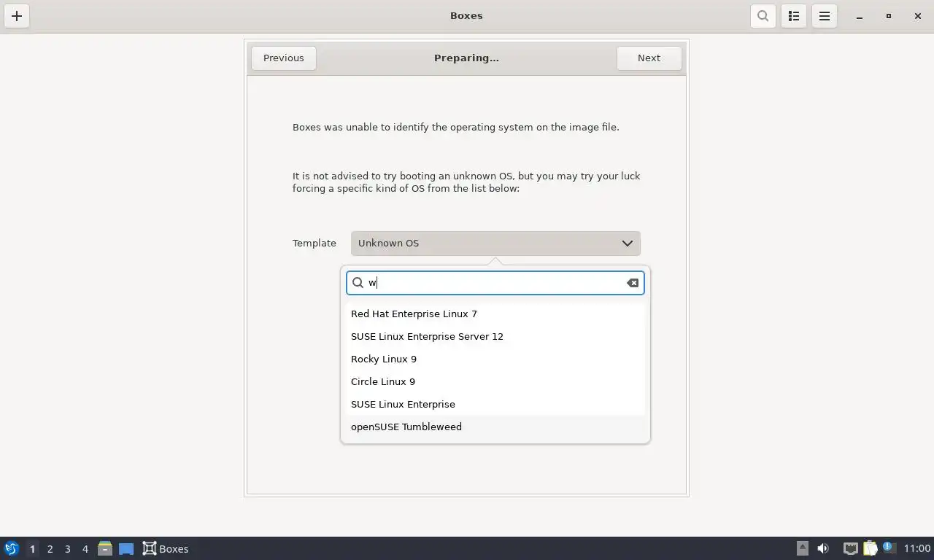This screenshot has height=560, width=934.
Task: Click the Template label text
Action: pos(314,244)
